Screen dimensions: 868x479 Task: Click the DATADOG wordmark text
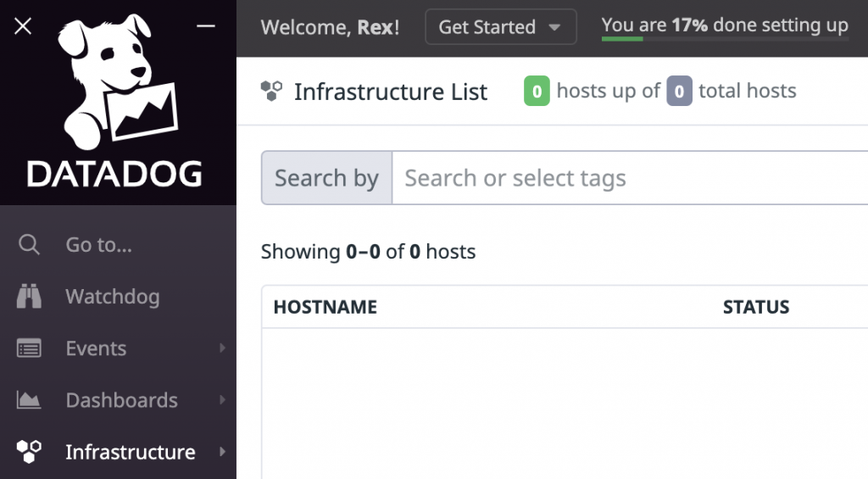(114, 175)
